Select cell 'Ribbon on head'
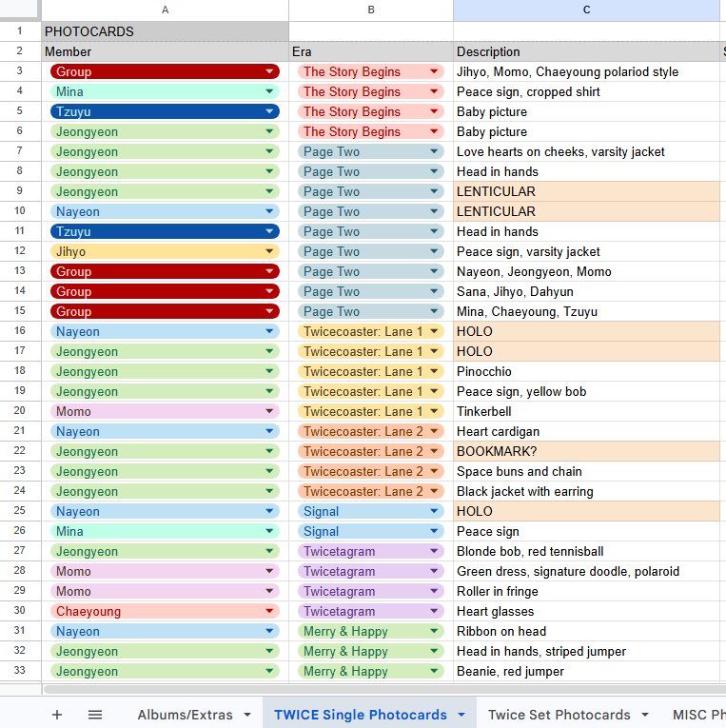The height and width of the screenshot is (728, 726). 586,631
